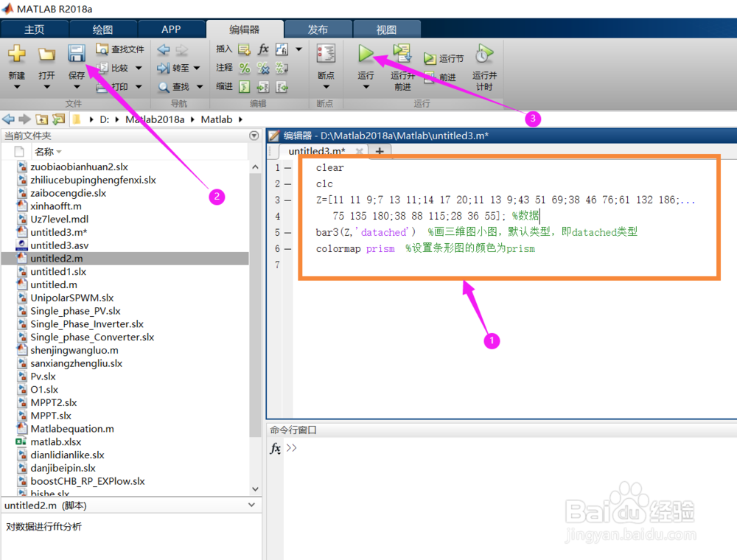
Task: Expand the Breakpoints dropdown arrow
Action: 326,87
